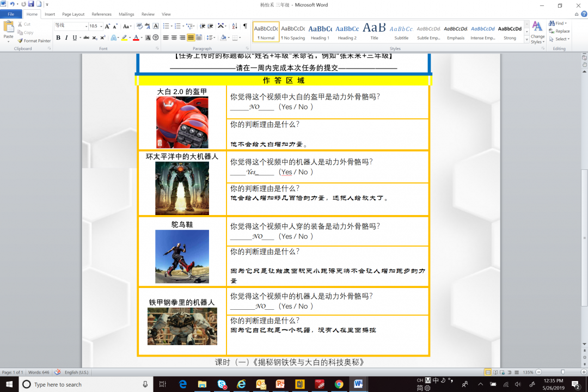Toggle Print Layout view in status bar
Viewport: 588px width, 392px height.
(488, 372)
